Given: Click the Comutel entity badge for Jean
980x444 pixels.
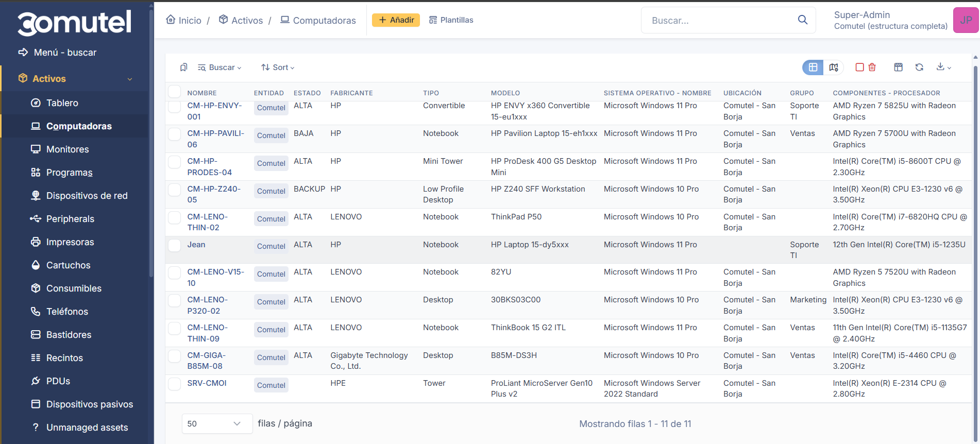Looking at the screenshot, I should [x=271, y=246].
